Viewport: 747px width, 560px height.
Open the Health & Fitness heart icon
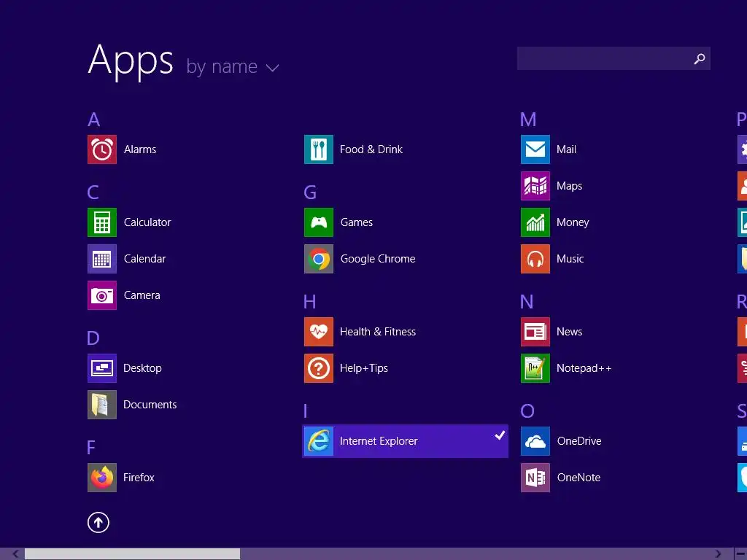coord(319,332)
